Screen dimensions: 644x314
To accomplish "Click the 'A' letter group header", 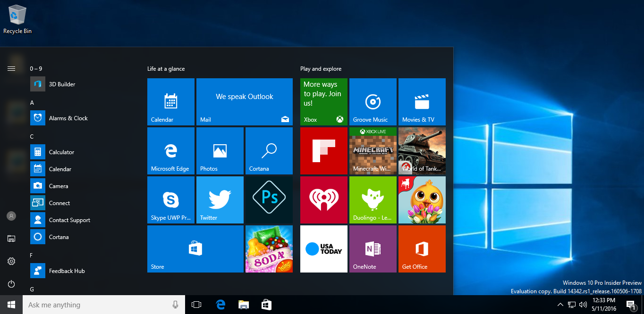I will (32, 103).
